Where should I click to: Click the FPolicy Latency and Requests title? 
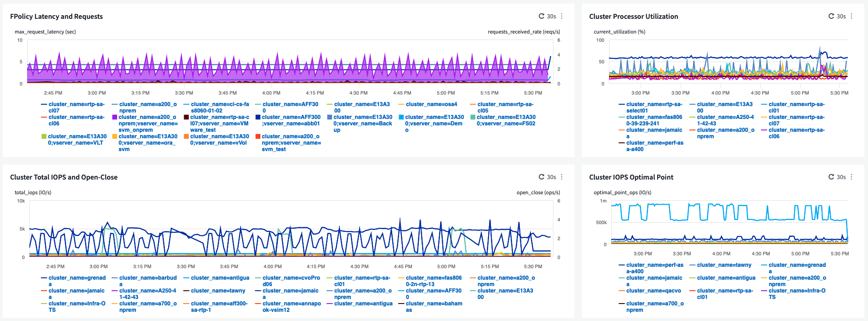[x=56, y=17]
